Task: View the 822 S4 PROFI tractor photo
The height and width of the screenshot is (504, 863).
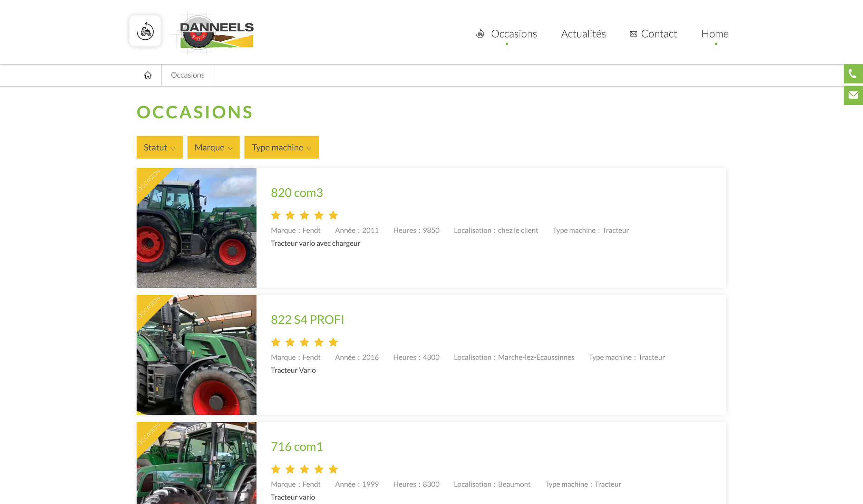Action: click(x=196, y=355)
